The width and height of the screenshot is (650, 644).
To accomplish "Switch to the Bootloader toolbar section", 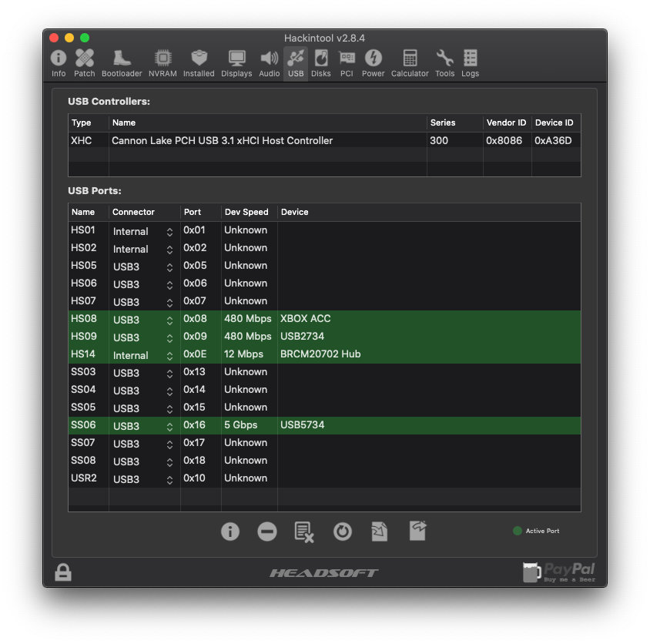I will pos(122,62).
